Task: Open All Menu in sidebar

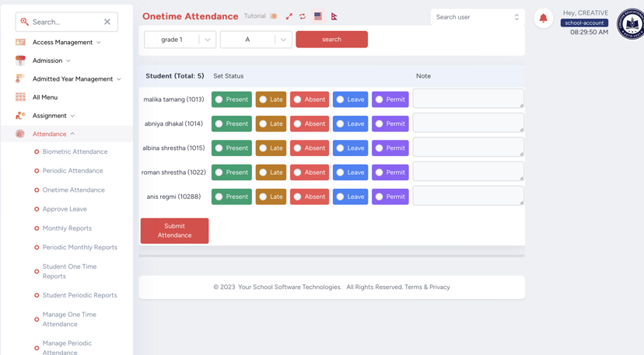Action: point(45,97)
